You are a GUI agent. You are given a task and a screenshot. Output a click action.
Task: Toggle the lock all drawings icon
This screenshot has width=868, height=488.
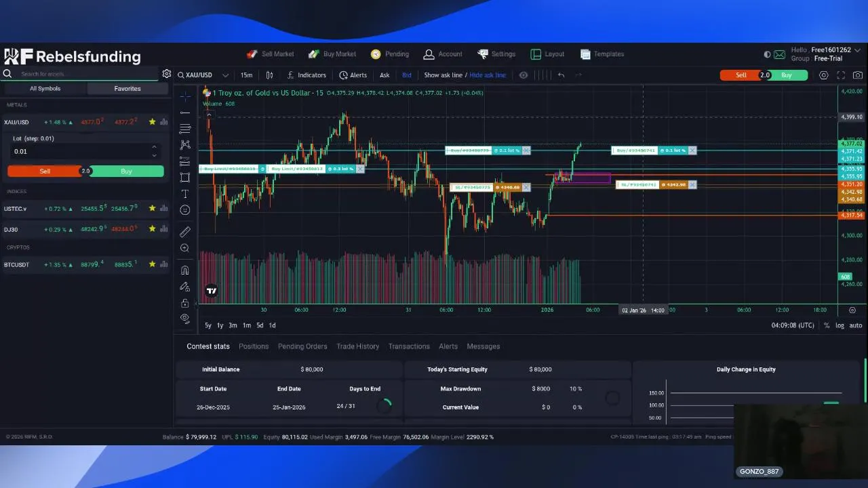(x=185, y=302)
